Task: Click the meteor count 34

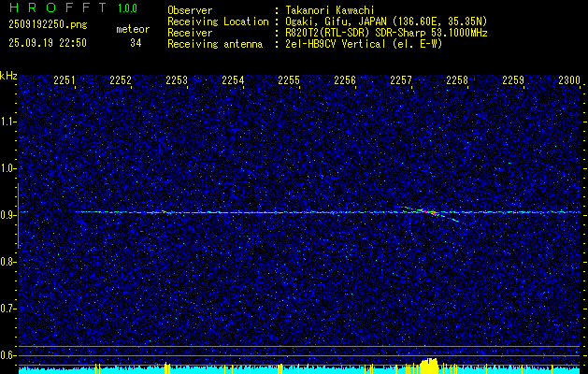Action: 136,43
